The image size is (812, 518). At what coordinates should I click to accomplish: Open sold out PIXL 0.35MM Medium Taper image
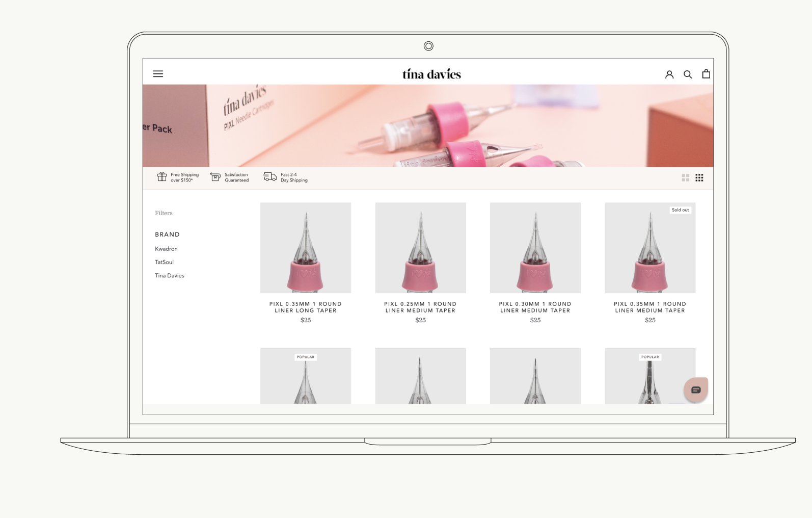pos(650,248)
